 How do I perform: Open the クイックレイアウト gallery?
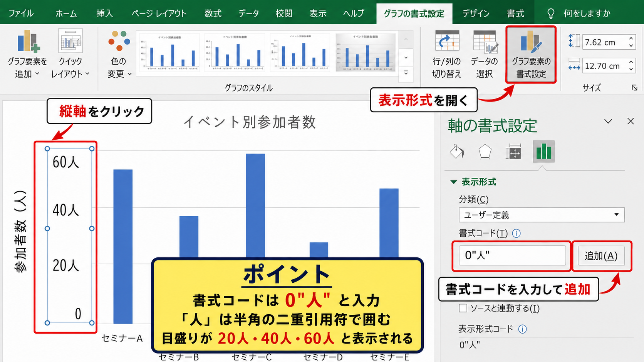[70, 54]
